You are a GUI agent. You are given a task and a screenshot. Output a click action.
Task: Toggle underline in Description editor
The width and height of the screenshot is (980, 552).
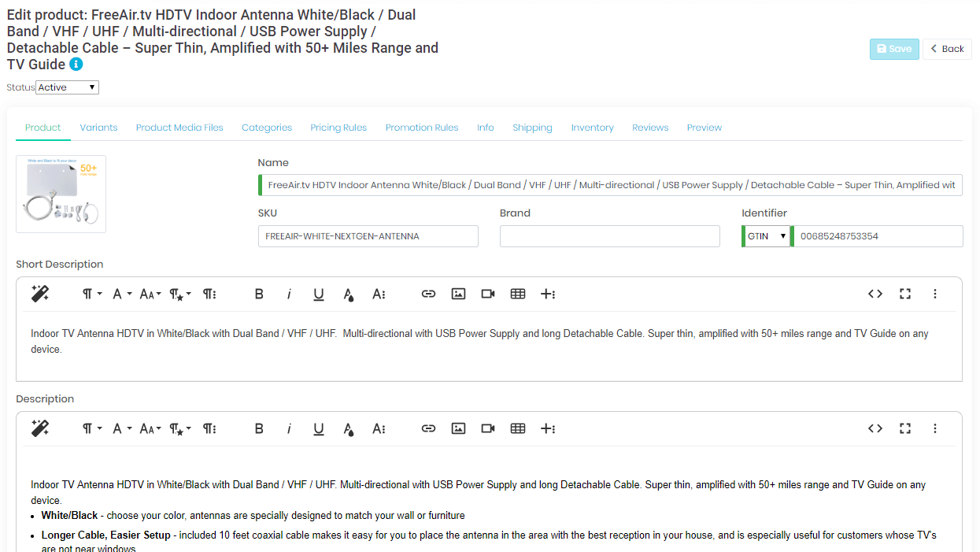click(x=319, y=428)
